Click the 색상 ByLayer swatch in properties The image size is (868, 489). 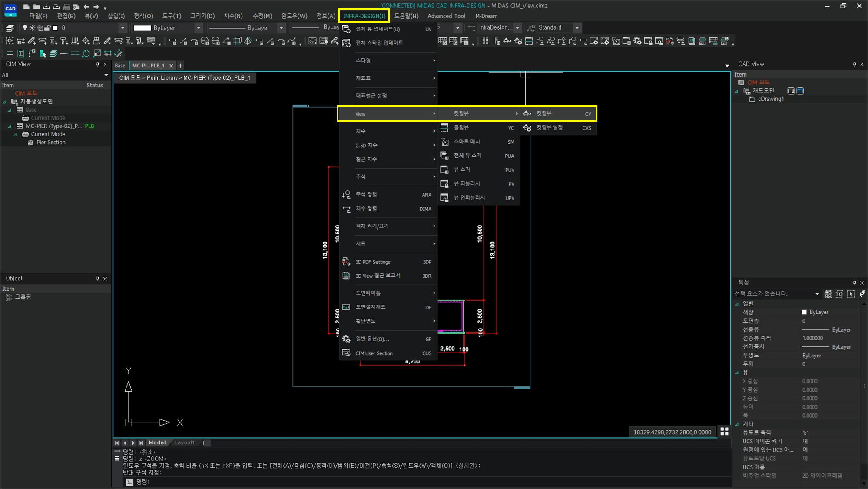(x=804, y=312)
